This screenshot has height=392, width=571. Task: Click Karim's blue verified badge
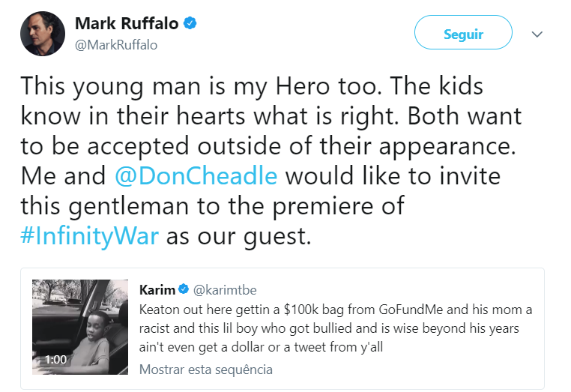[x=185, y=290]
